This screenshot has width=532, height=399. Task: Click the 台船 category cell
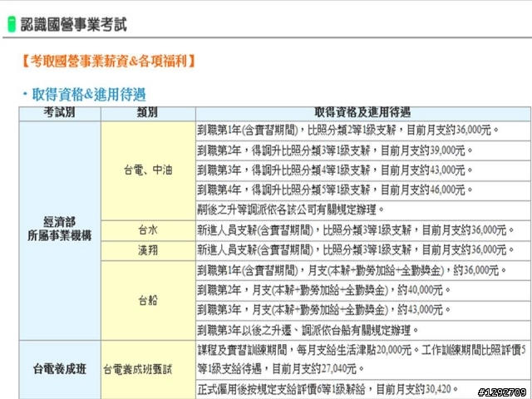(x=148, y=301)
